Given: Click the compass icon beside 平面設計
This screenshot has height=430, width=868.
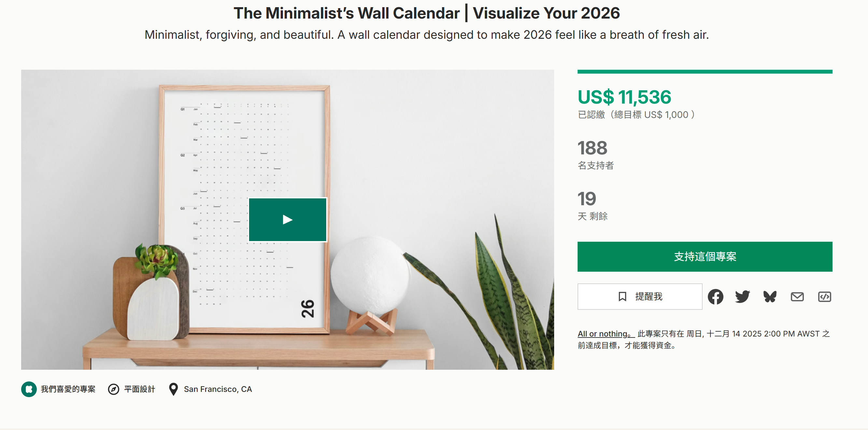Looking at the screenshot, I should [114, 389].
